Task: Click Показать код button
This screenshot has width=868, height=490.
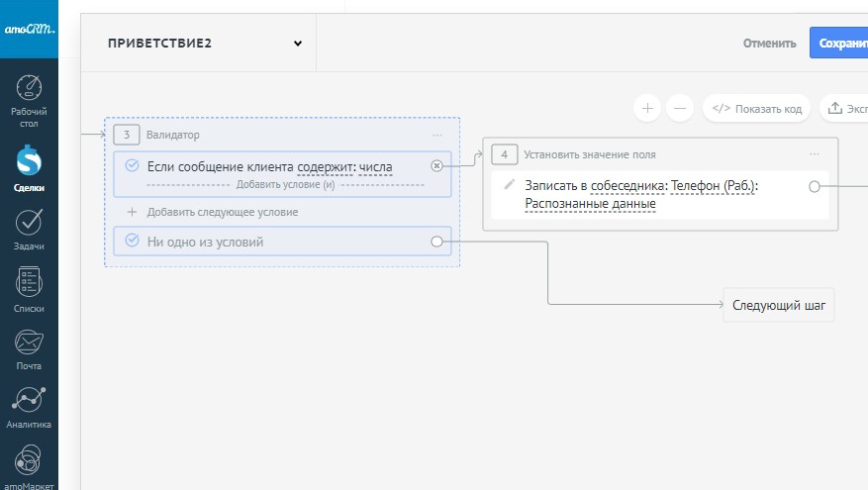Action: pyautogui.click(x=757, y=108)
